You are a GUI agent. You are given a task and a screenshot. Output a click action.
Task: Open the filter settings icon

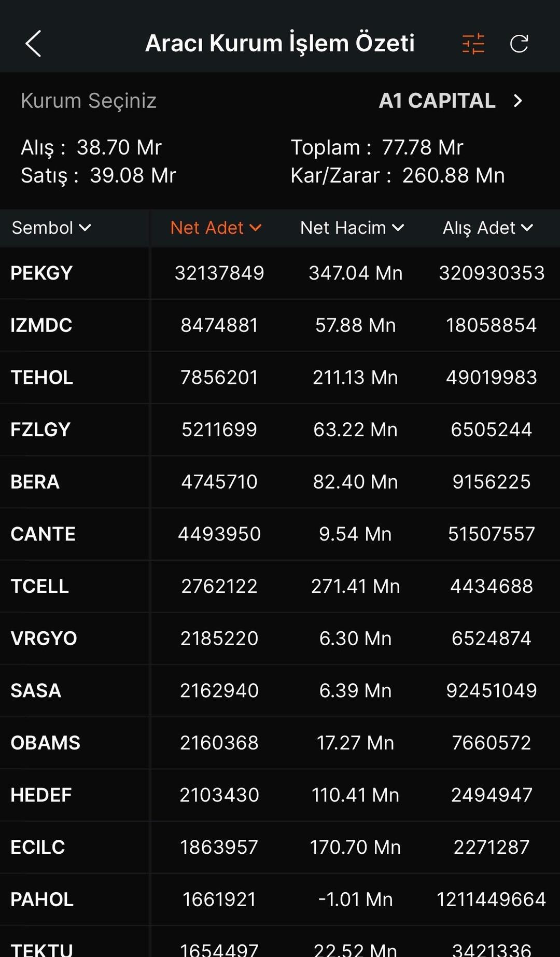coord(473,44)
